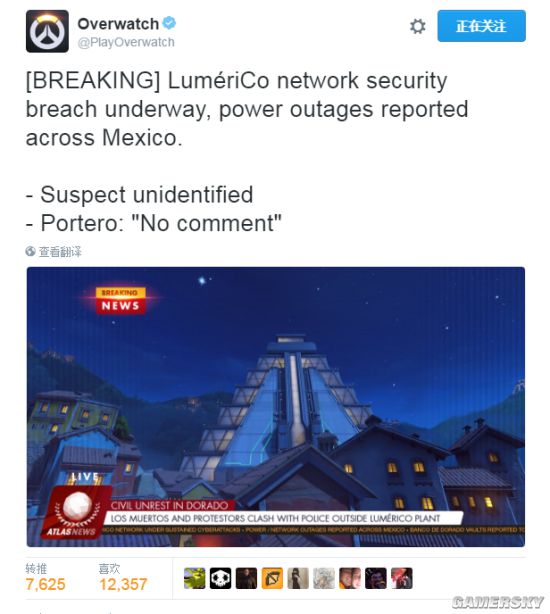Open the white skull liker avatar
Viewport: 550px width, 614px height.
point(220,578)
